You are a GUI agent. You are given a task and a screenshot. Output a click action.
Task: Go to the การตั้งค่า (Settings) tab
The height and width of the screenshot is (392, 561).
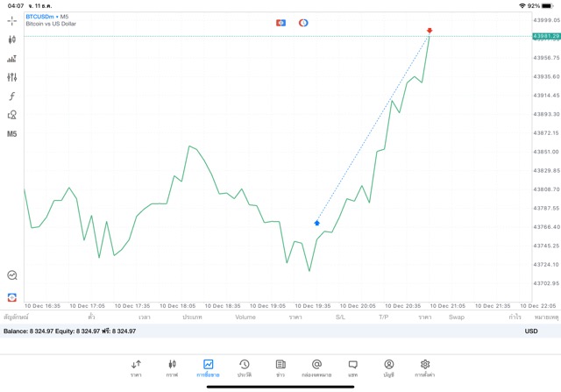coord(425,367)
